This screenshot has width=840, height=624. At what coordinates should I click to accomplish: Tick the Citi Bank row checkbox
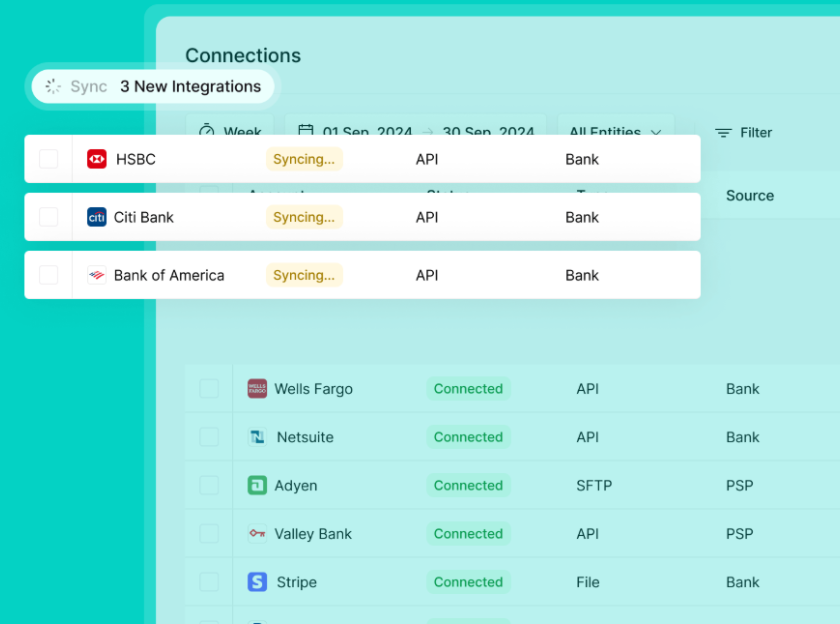pyautogui.click(x=49, y=217)
